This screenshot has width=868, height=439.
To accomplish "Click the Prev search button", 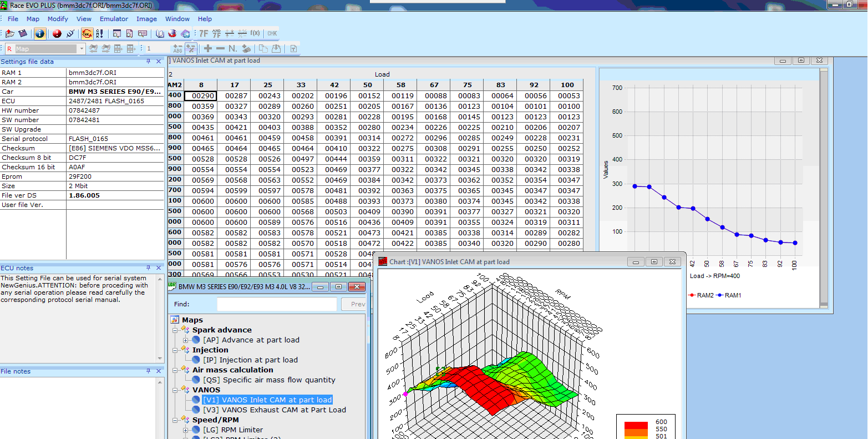I will tap(354, 304).
